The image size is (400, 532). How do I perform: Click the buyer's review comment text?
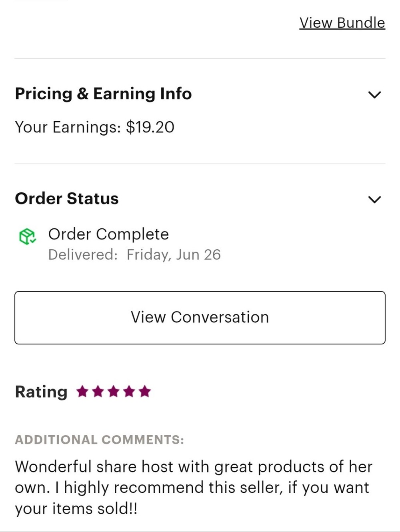point(194,488)
